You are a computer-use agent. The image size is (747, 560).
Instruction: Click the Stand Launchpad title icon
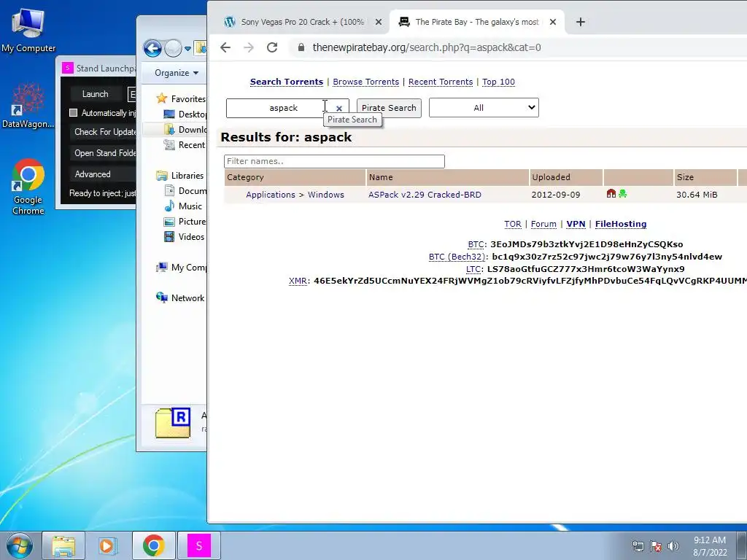click(67, 68)
